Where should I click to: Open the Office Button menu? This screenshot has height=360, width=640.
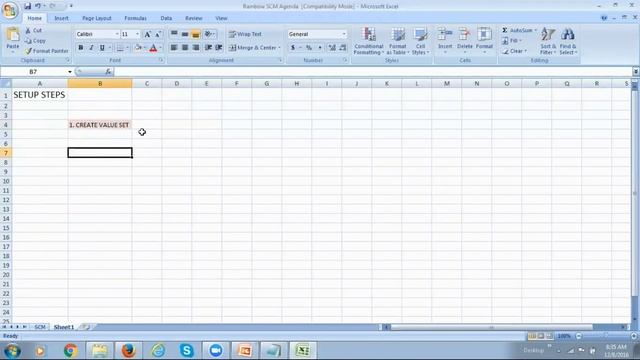coord(10,10)
